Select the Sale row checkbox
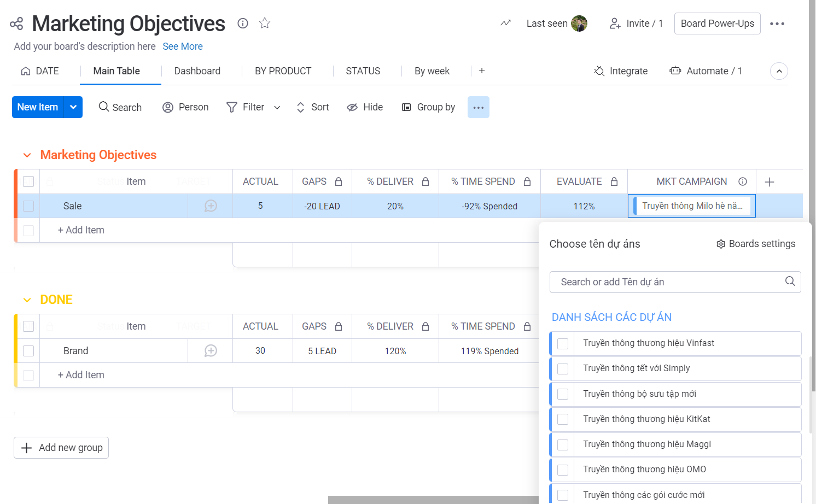Screen dimensions: 816x504 (28, 206)
